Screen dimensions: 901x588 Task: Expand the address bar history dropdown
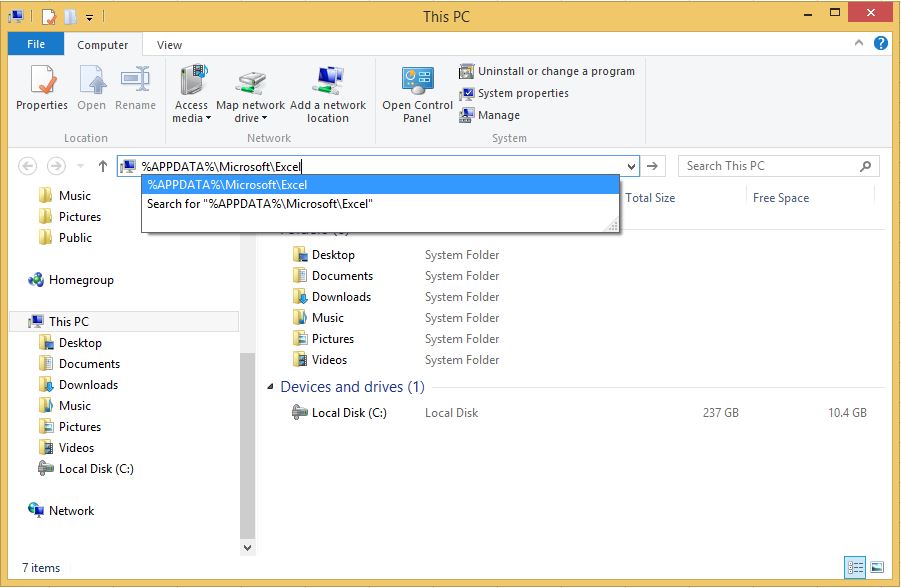(x=631, y=167)
